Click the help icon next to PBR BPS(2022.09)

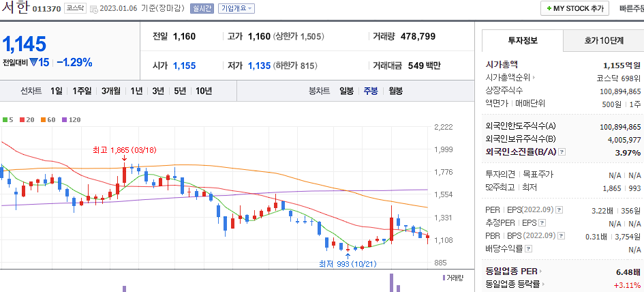562,236
